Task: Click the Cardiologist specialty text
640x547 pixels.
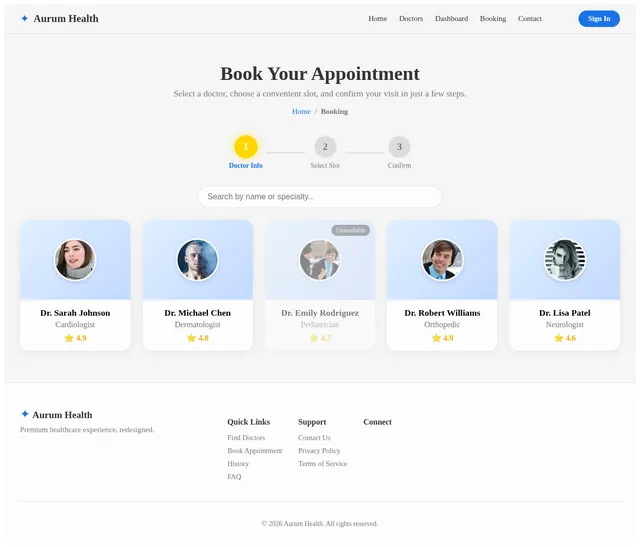Action: tap(75, 325)
